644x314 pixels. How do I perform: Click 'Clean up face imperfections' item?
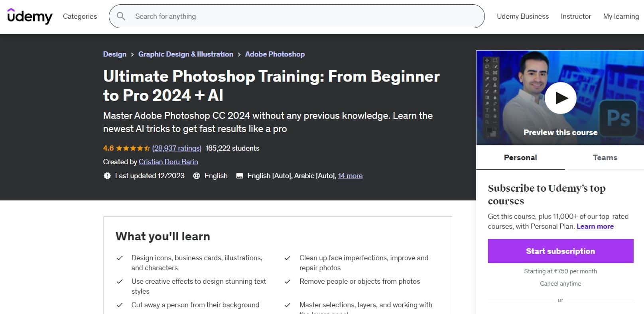(x=364, y=263)
